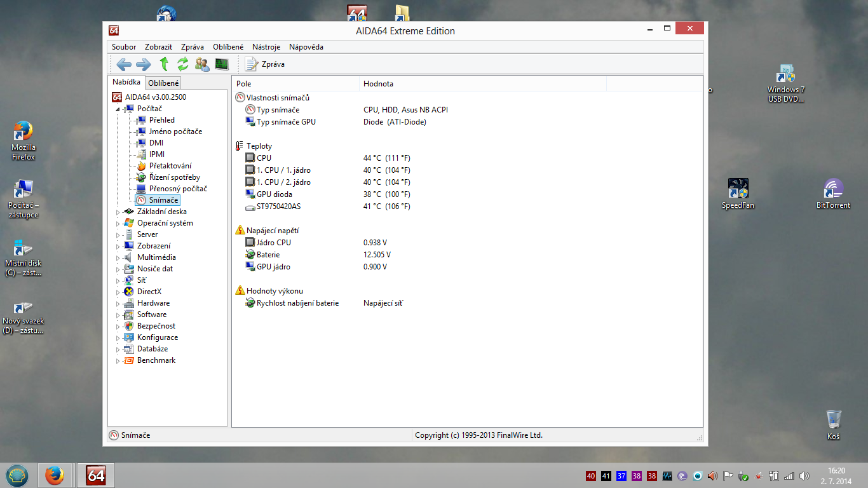Screen dimensions: 868x488
Task: Click the Back arrow toolbar icon
Action: [124, 64]
